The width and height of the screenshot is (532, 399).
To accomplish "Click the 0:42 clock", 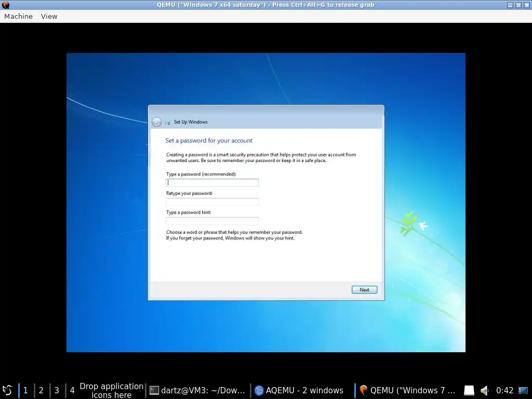I will (x=504, y=391).
